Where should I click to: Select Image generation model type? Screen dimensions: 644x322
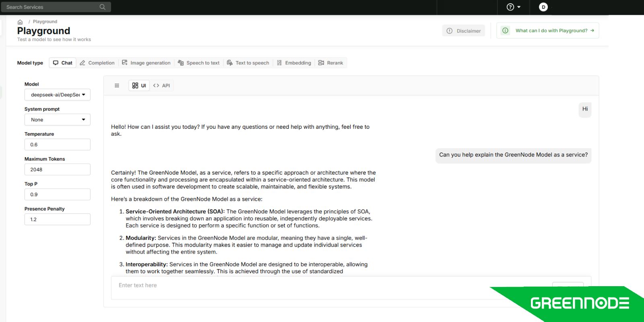pos(147,63)
